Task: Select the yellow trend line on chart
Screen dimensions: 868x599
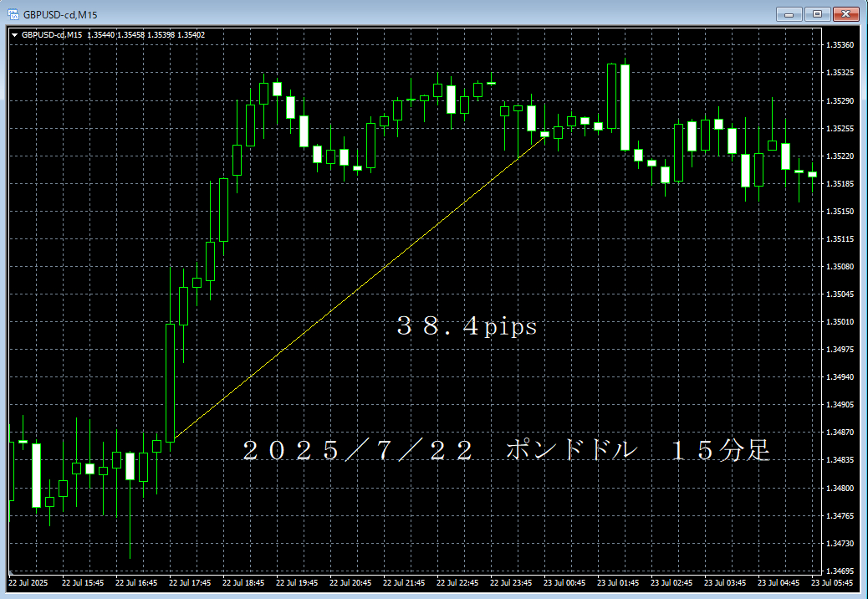Action: (360, 288)
